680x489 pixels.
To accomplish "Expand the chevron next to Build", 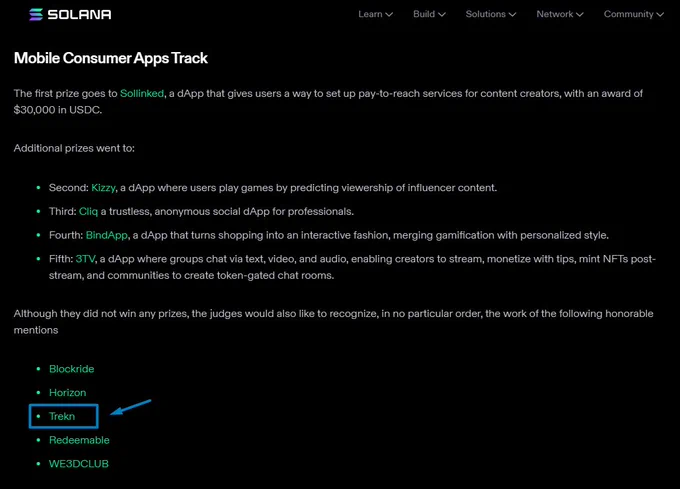I will pos(441,15).
